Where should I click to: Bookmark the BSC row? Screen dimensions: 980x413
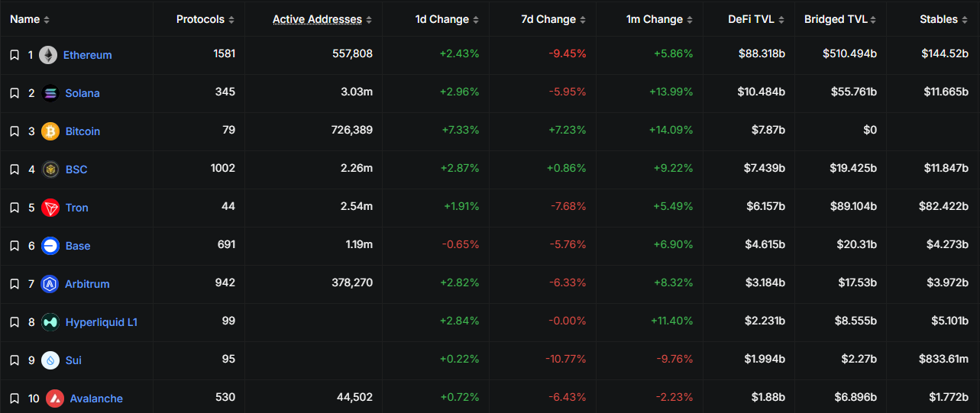[x=14, y=169]
